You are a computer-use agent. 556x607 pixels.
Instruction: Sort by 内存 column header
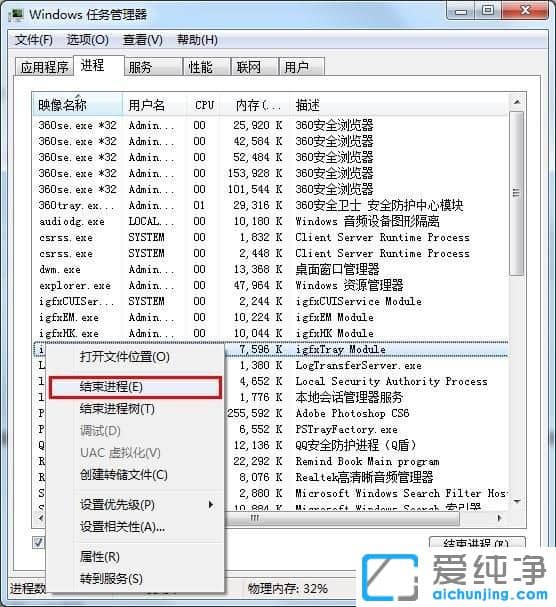point(256,105)
